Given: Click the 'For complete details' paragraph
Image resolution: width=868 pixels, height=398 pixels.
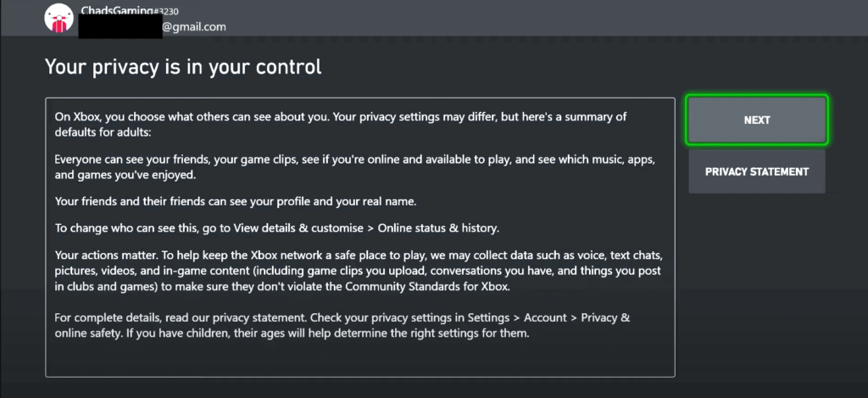Looking at the screenshot, I should coord(342,326).
